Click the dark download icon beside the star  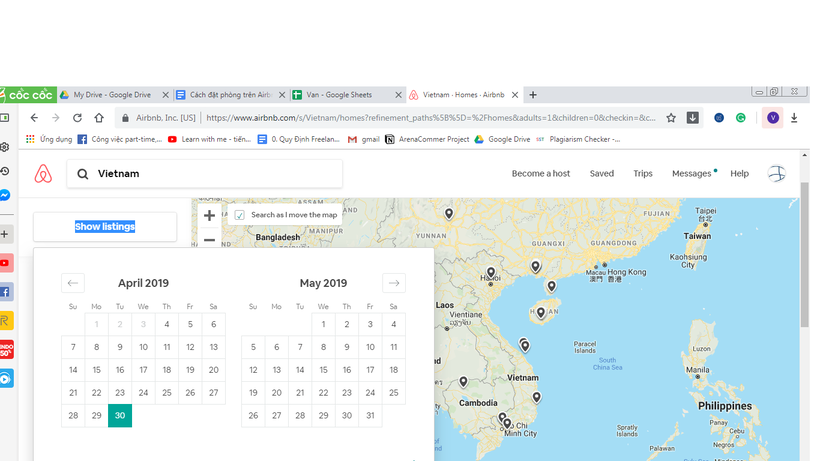tap(692, 118)
